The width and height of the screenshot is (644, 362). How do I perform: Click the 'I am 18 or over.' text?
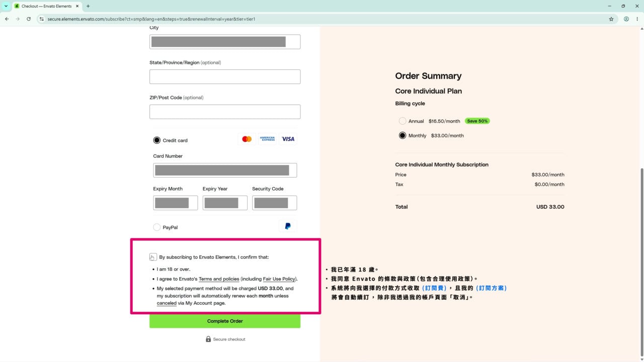coord(174,269)
